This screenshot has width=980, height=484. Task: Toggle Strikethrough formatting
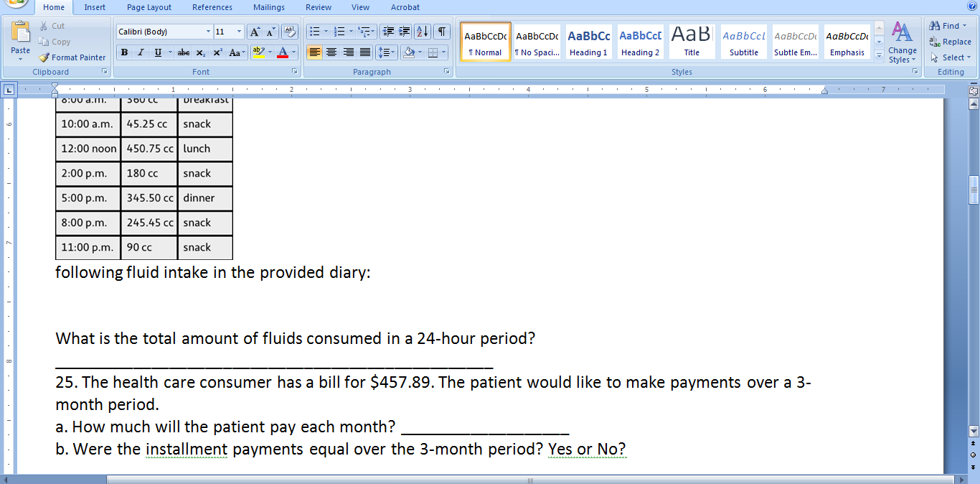(x=184, y=52)
